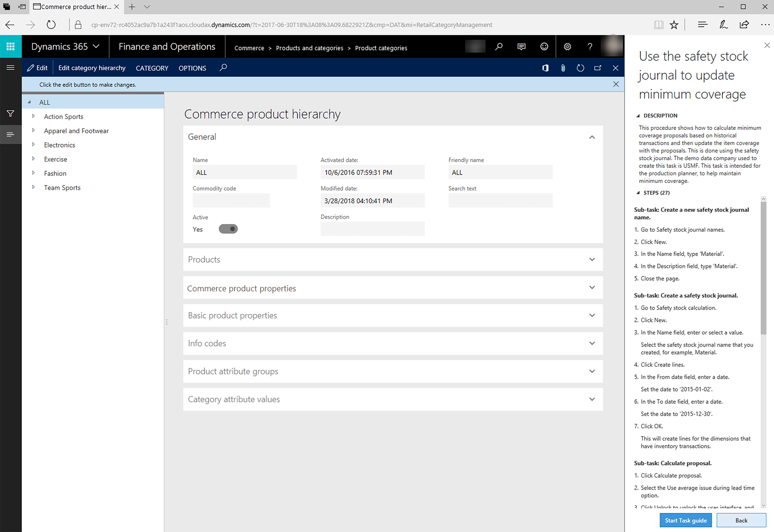Click the Search text input field
This screenshot has height=532, width=774.
point(500,201)
